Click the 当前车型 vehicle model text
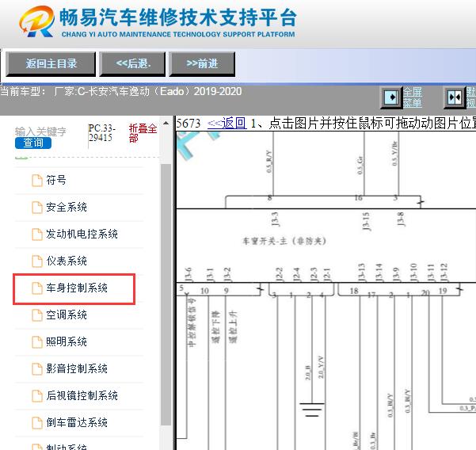This screenshot has height=450, width=476. (x=121, y=91)
